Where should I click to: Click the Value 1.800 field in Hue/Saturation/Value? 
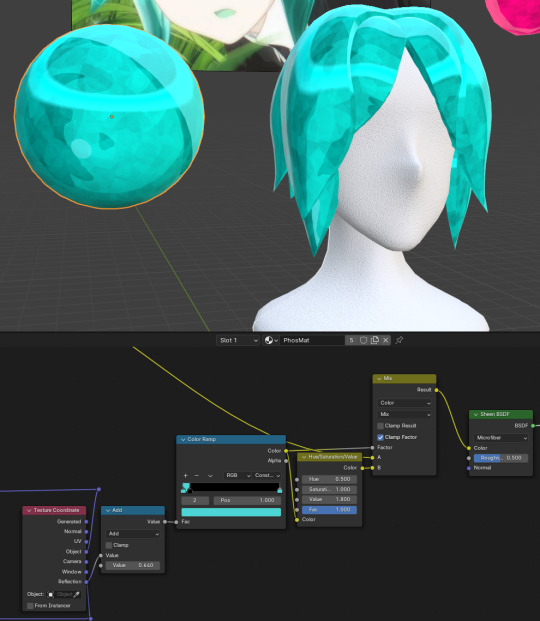coord(329,499)
